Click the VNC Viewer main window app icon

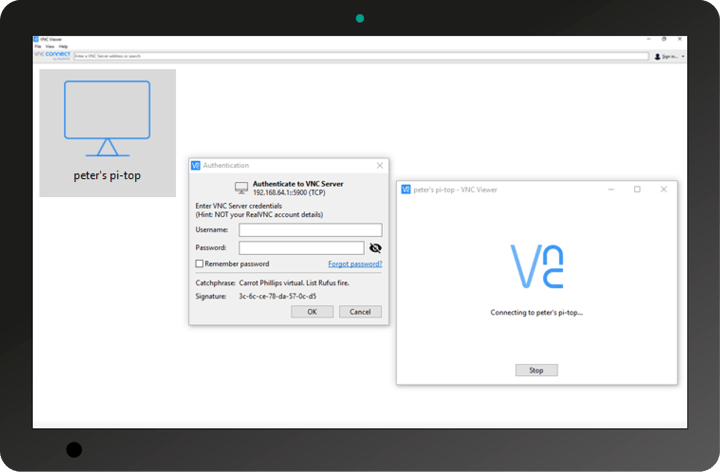(36, 39)
